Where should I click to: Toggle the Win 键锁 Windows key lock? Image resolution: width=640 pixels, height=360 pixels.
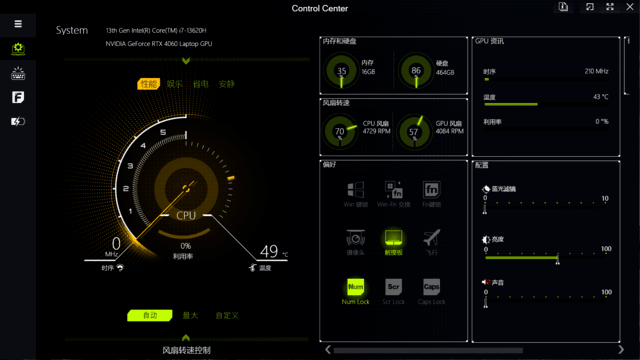click(x=356, y=194)
